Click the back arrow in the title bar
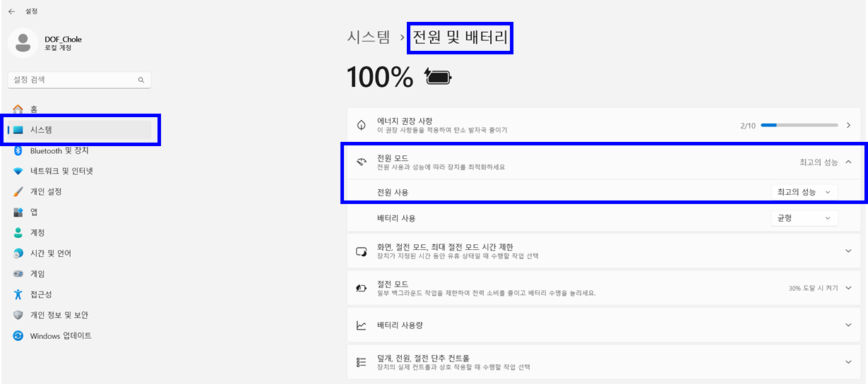The height and width of the screenshot is (384, 868). [x=11, y=11]
